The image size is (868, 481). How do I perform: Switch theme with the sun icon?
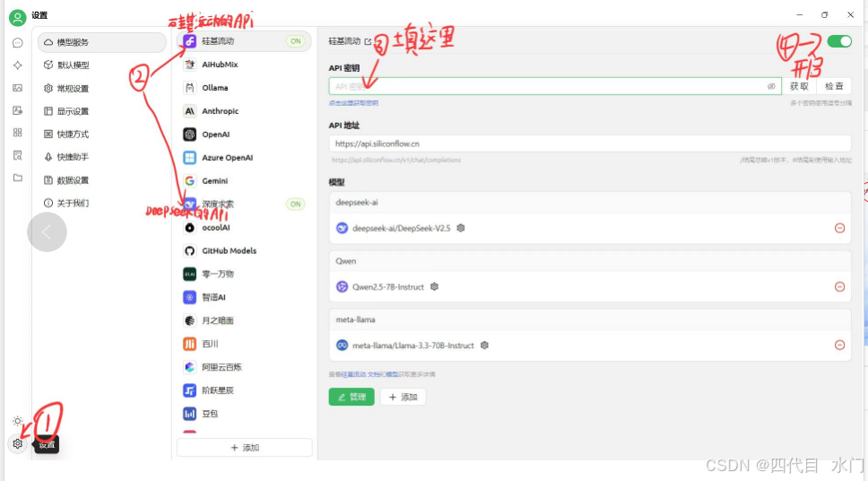click(18, 421)
